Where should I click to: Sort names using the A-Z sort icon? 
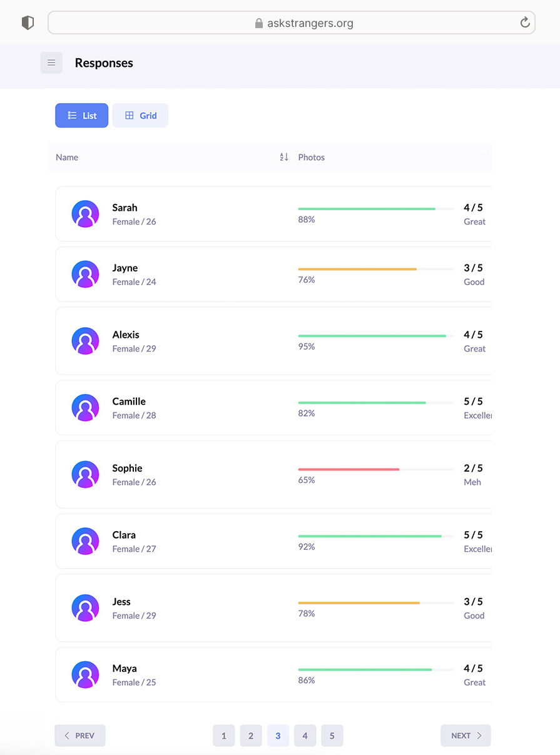[284, 157]
